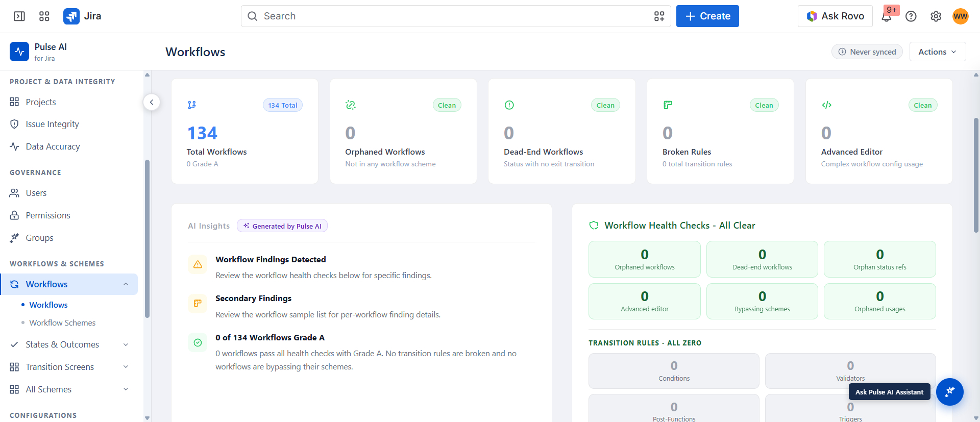Click the Advanced Editor code icon
This screenshot has width=980, height=422.
(x=826, y=105)
